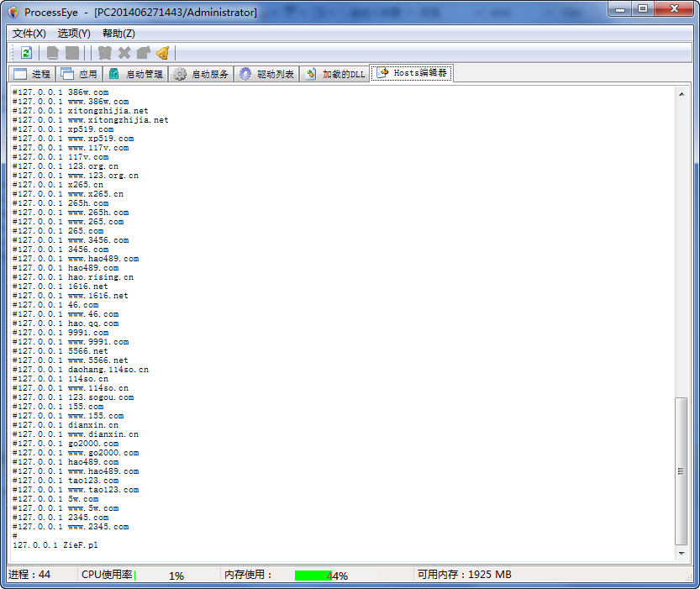
Task: Click the line '#127.0.0.1 www.5w.com'
Action: [66, 508]
